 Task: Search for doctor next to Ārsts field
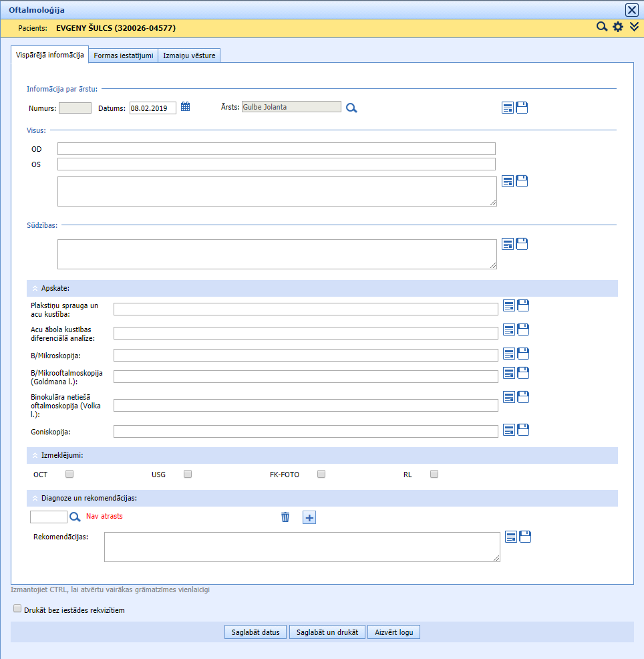(351, 108)
